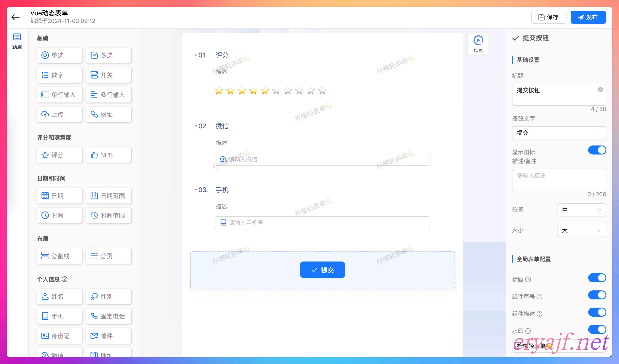
Task: Add a 性别 gender component
Action: click(x=109, y=296)
